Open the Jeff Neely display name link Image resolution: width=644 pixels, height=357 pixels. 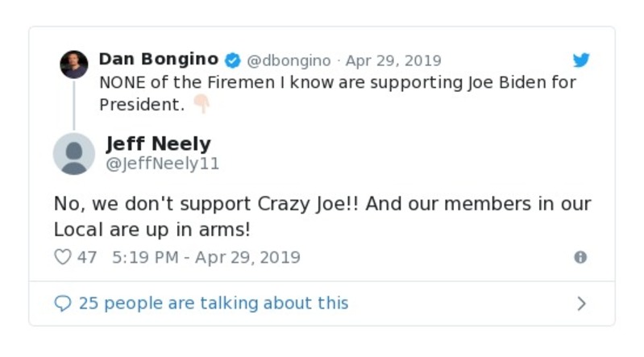159,144
